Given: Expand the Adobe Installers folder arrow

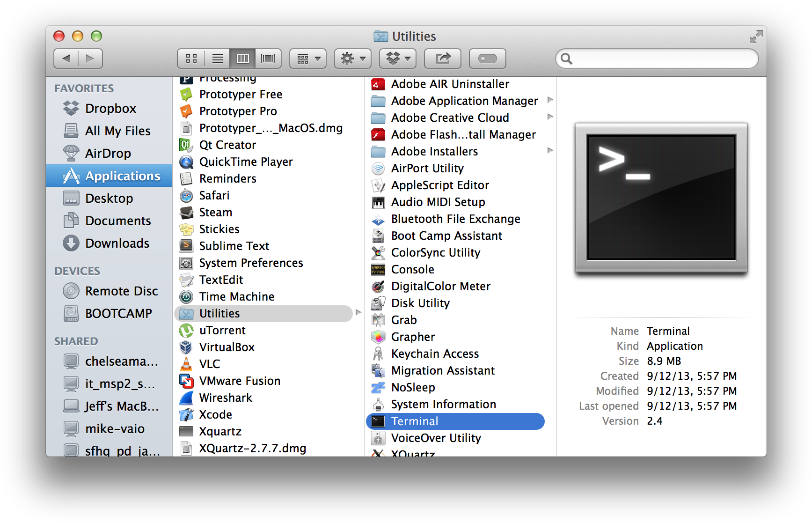Looking at the screenshot, I should click(550, 150).
